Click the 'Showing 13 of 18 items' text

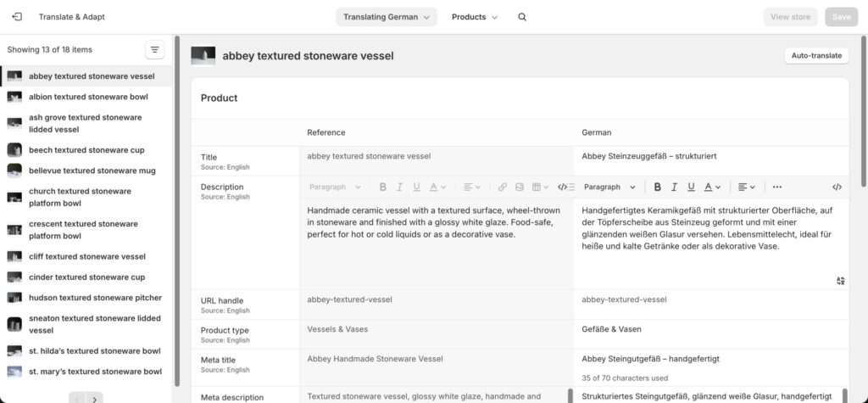coord(50,50)
